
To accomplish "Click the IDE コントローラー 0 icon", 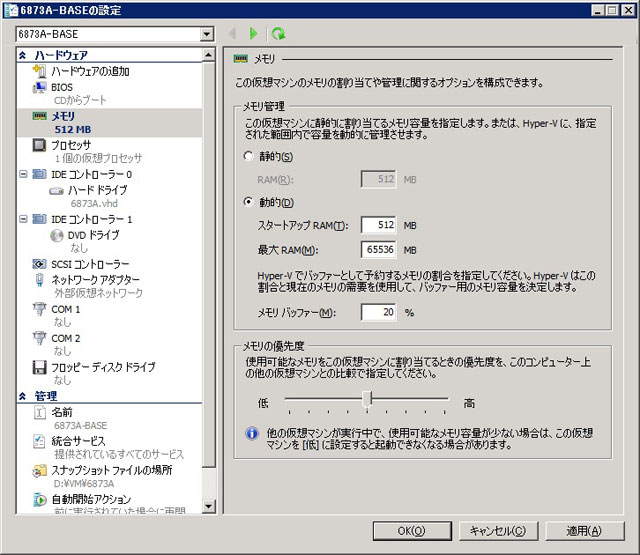I will click(39, 174).
